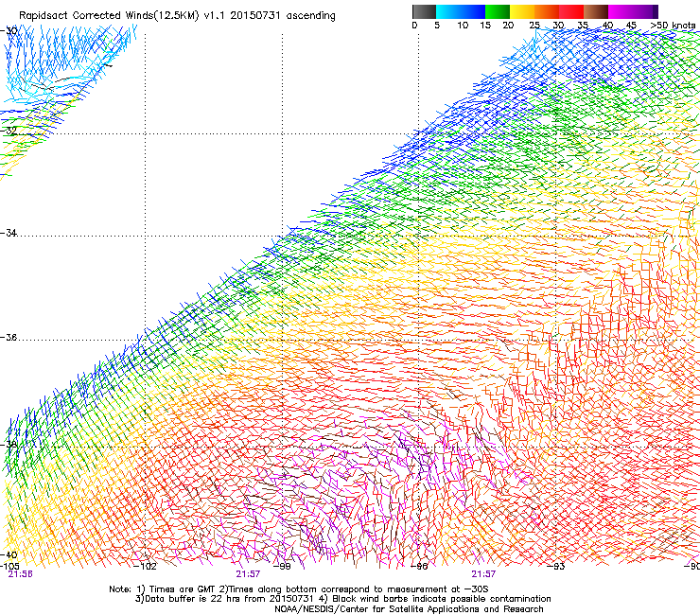Screen dimensions: 700x615
Task: Pick the red 30-35 knots legend swatch
Action: 571,11
